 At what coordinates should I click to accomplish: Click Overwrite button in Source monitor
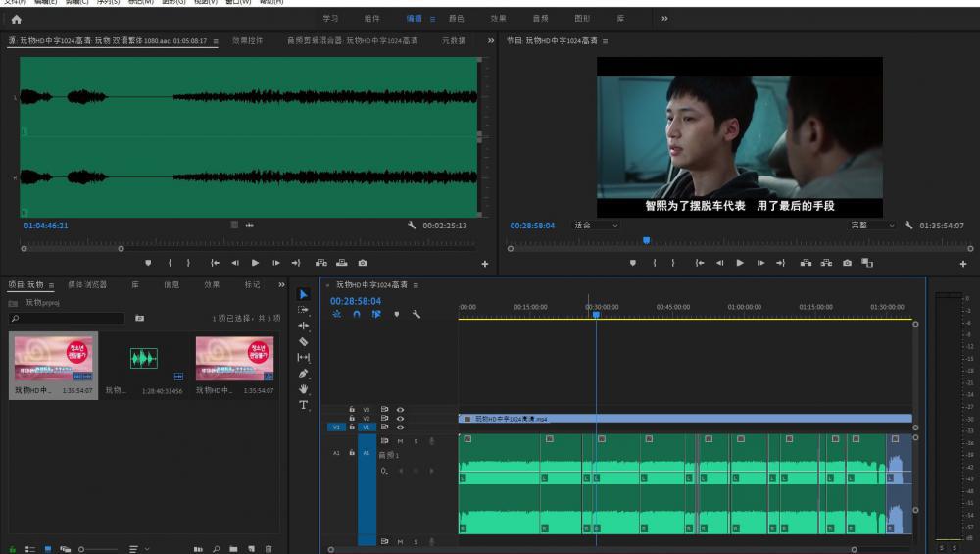tap(342, 263)
